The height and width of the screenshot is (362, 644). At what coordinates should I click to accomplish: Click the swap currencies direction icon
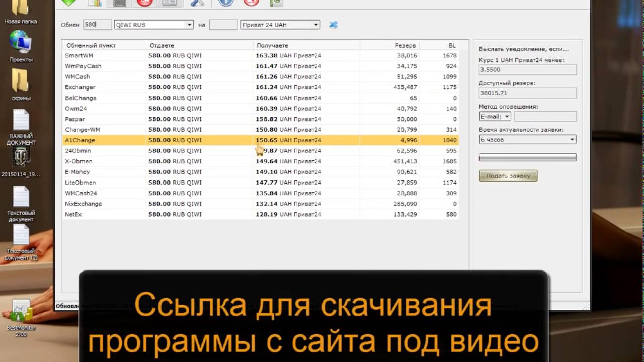point(333,25)
